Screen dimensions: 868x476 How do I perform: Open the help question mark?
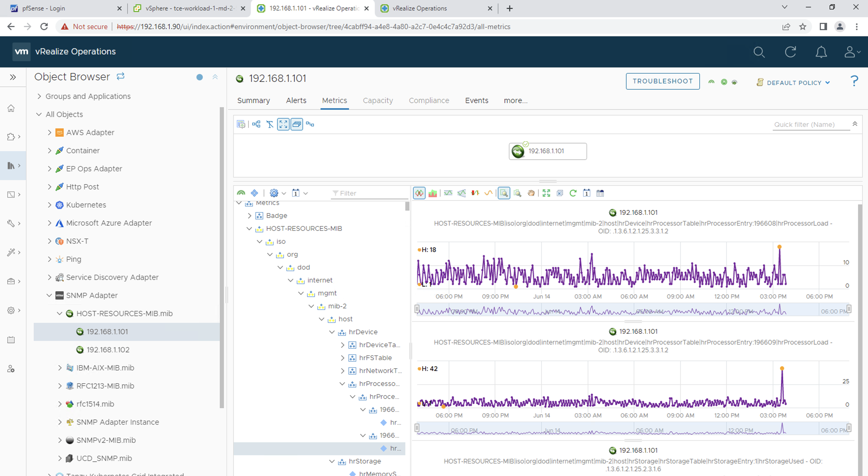[x=854, y=81]
